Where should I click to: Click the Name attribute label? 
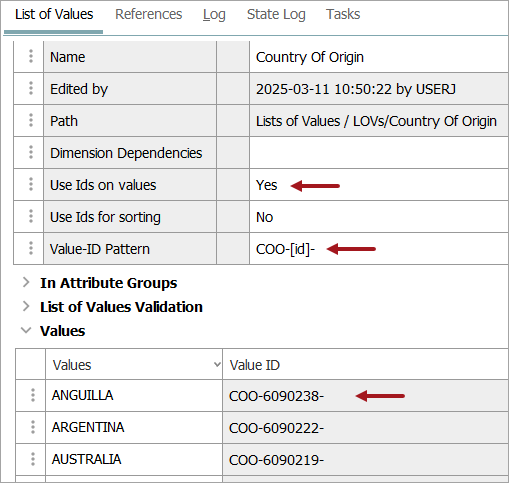pos(68,57)
